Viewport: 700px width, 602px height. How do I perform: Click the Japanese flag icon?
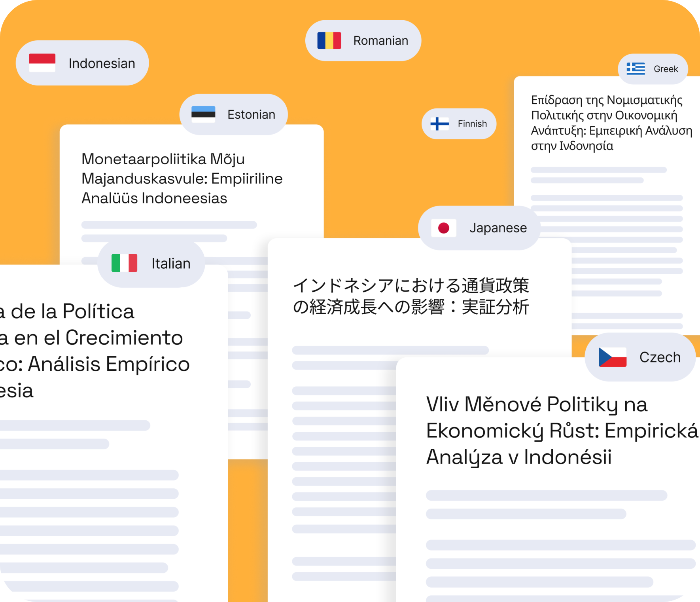click(x=444, y=228)
